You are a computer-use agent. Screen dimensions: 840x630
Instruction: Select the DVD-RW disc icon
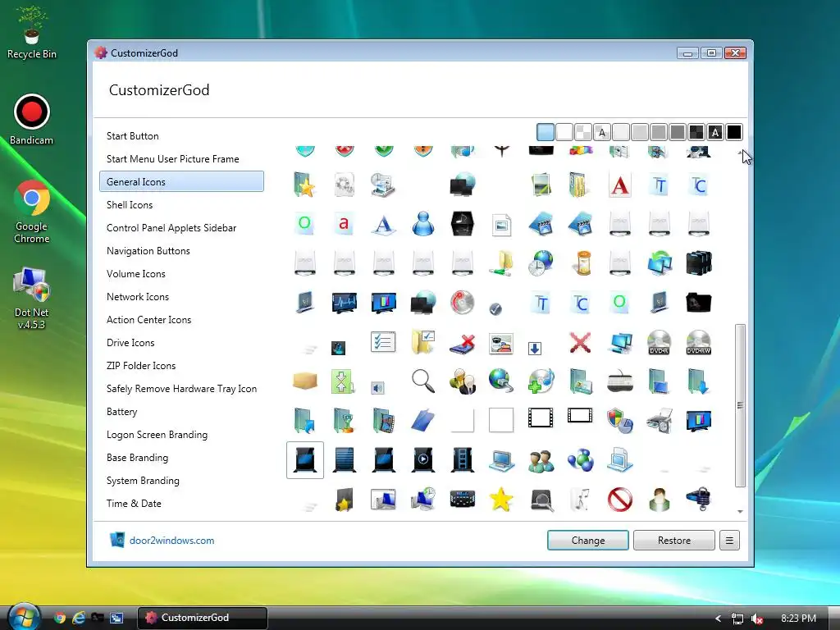699,342
